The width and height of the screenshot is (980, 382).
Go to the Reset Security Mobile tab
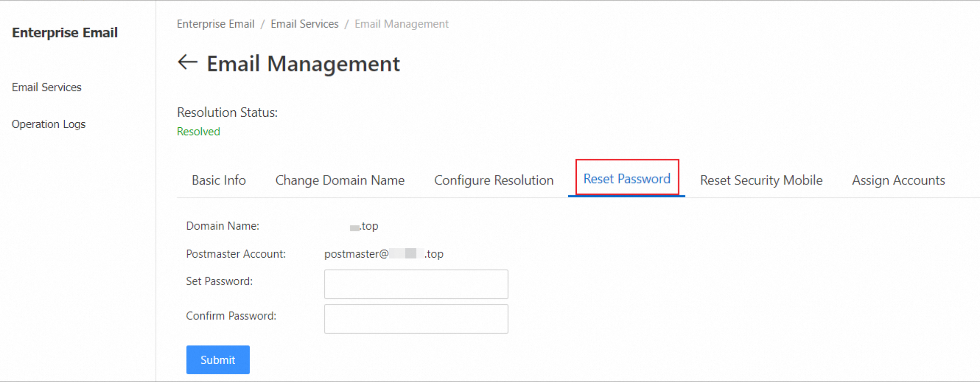(x=761, y=180)
